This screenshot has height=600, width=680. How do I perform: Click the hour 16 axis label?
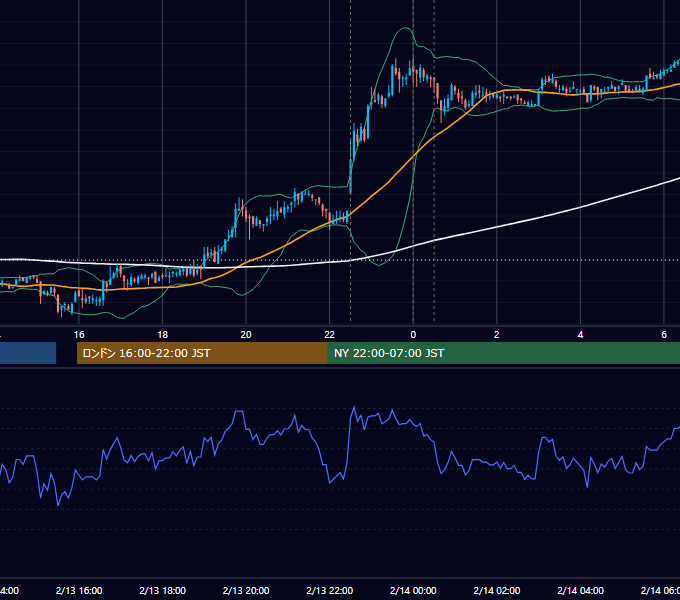coord(79,335)
